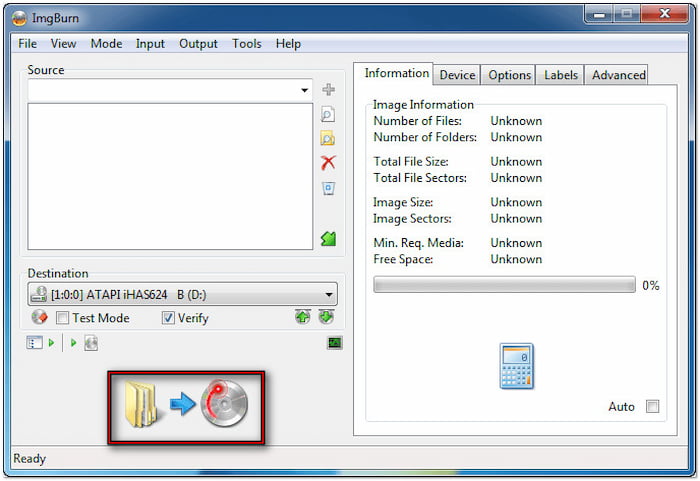This screenshot has width=700, height=481.
Task: Click the green play arrow before disc icon
Action: coord(74,343)
